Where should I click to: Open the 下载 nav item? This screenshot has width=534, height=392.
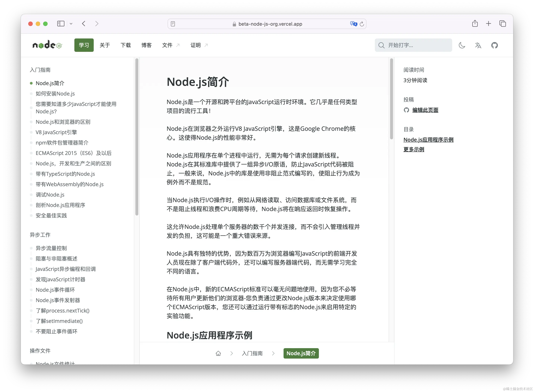pyautogui.click(x=126, y=45)
